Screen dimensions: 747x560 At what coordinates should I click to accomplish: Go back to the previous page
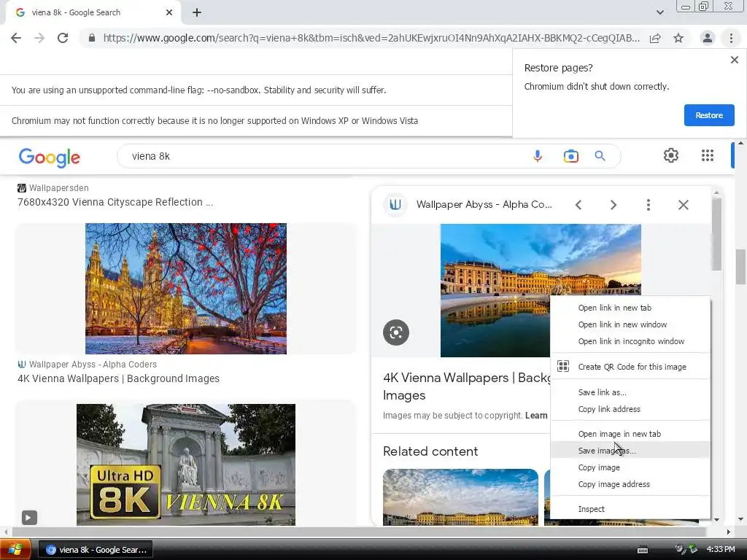click(x=16, y=38)
